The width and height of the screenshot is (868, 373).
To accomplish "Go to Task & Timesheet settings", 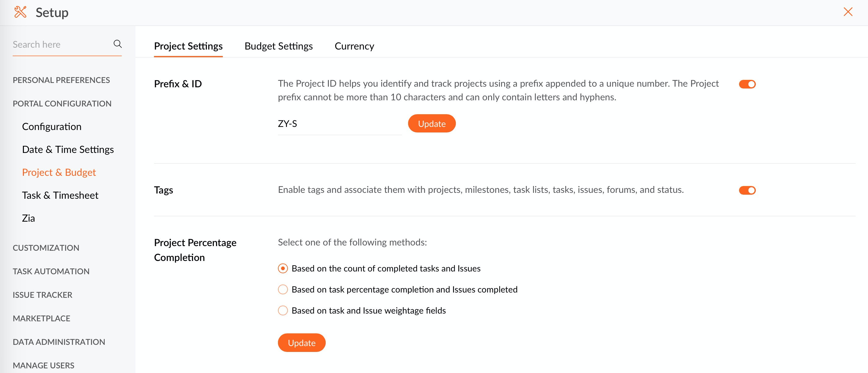I will (x=60, y=195).
